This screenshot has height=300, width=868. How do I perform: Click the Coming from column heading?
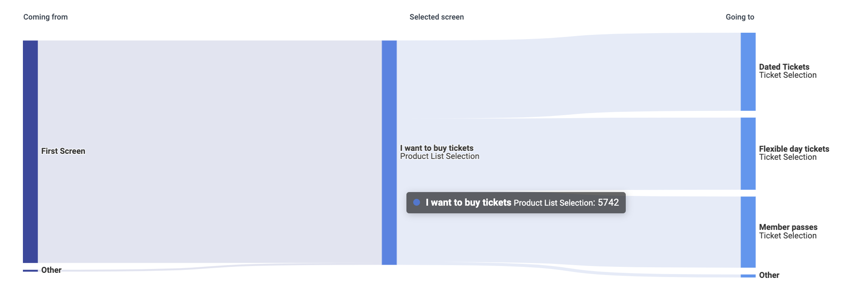point(45,17)
